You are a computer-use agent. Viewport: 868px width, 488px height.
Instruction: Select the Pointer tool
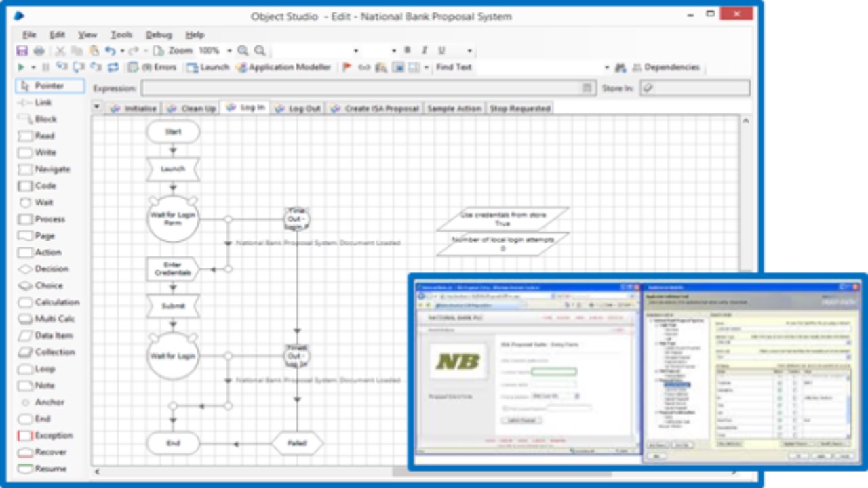50,86
